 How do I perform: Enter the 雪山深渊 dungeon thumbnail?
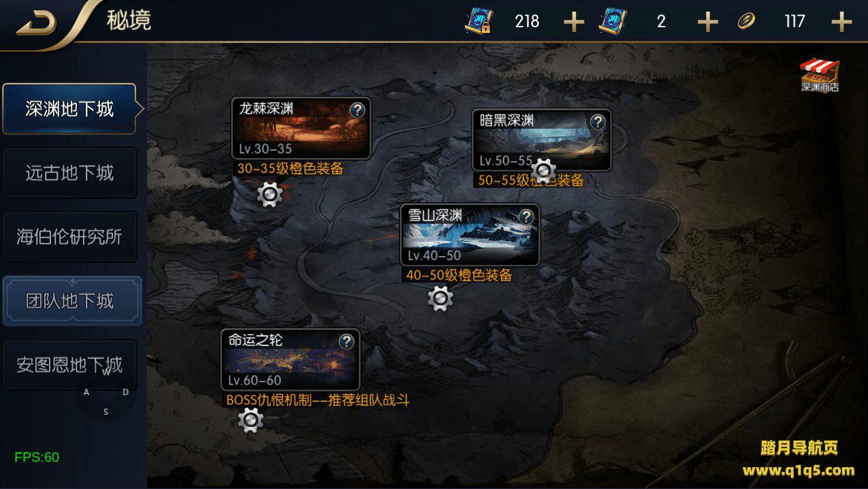pyautogui.click(x=470, y=235)
